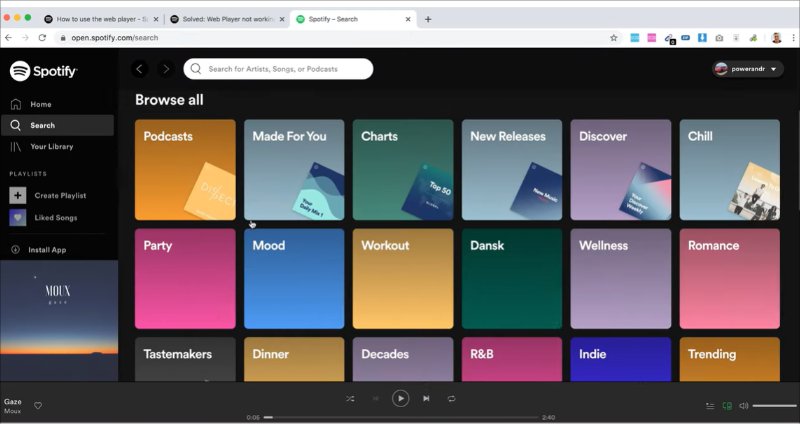Click the Liked Songs label
The width and height of the screenshot is (800, 424).
point(56,218)
